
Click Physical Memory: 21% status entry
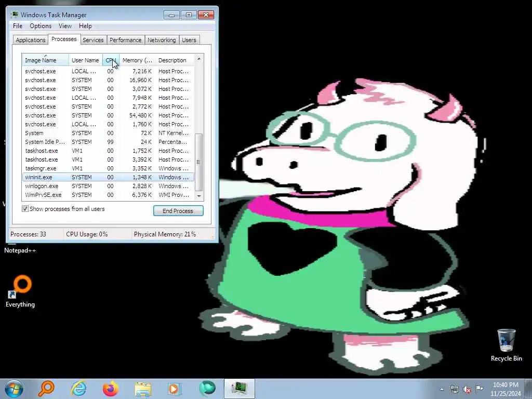165,234
